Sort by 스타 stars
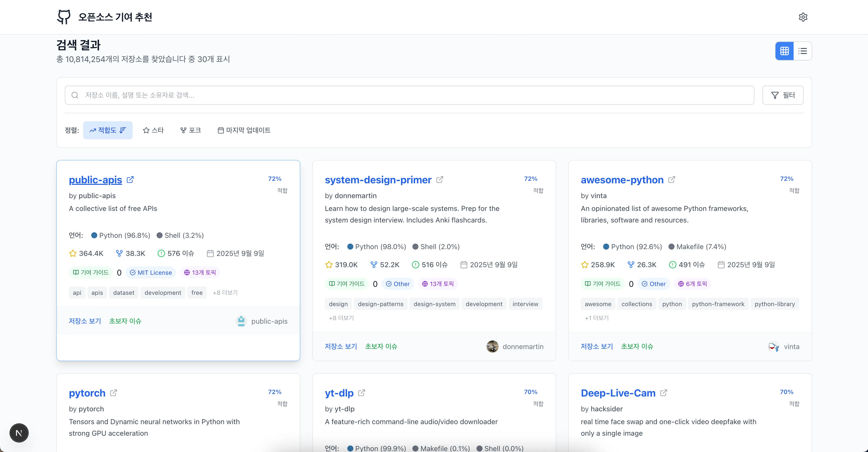 (153, 130)
